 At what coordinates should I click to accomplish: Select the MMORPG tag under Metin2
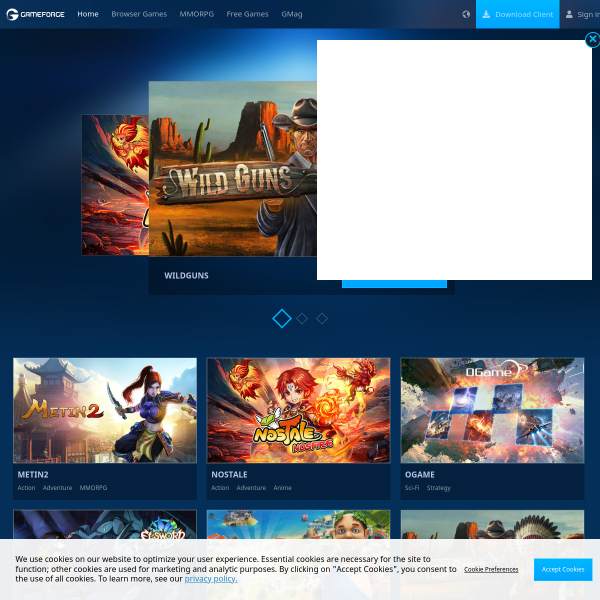pos(93,488)
